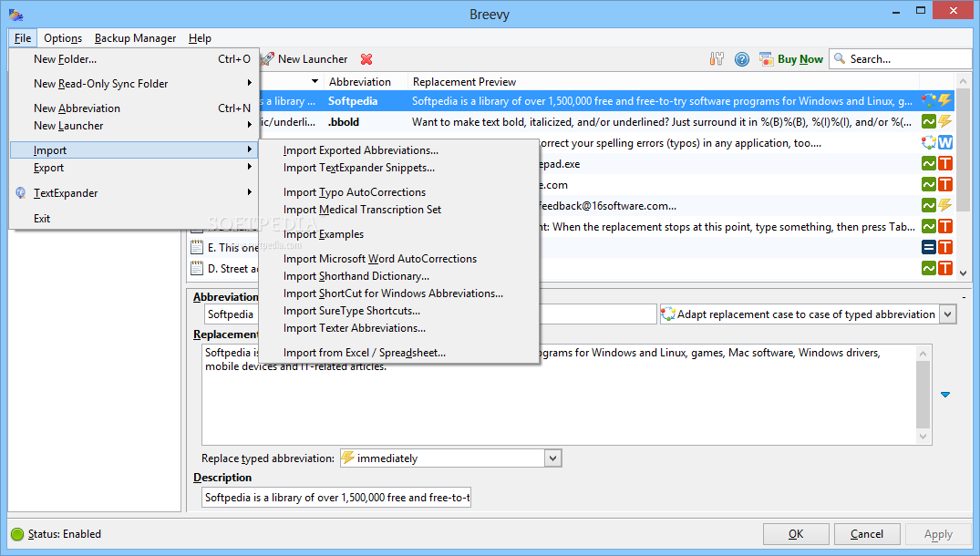The width and height of the screenshot is (980, 556).
Task: Click the rocket New Launcher toolbar button
Action: (304, 59)
